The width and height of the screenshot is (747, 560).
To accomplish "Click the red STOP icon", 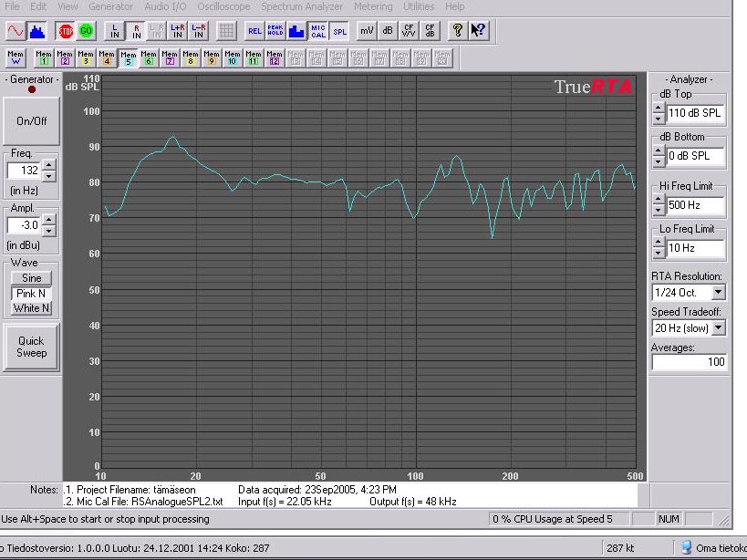I will (66, 31).
